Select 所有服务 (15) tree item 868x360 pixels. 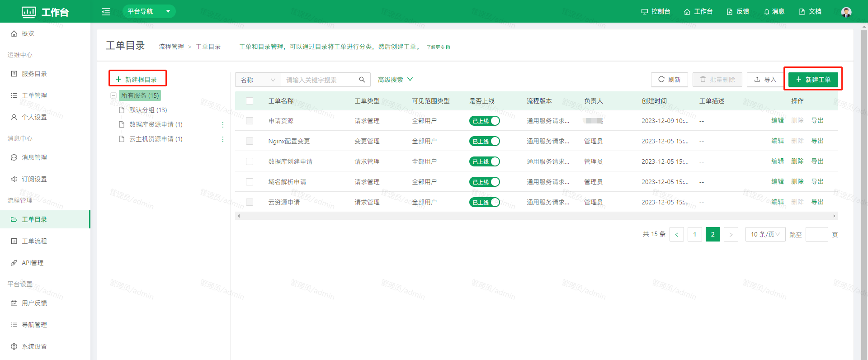pyautogui.click(x=140, y=95)
